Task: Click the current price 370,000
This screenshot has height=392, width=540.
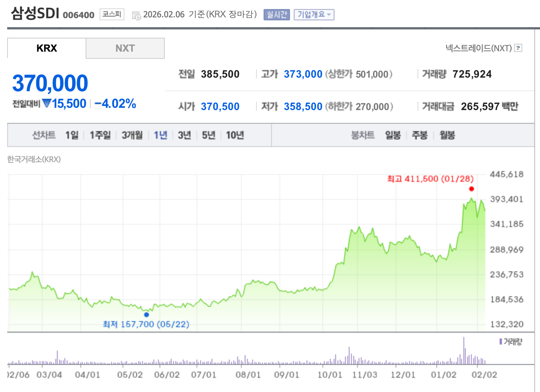Action: tap(50, 83)
